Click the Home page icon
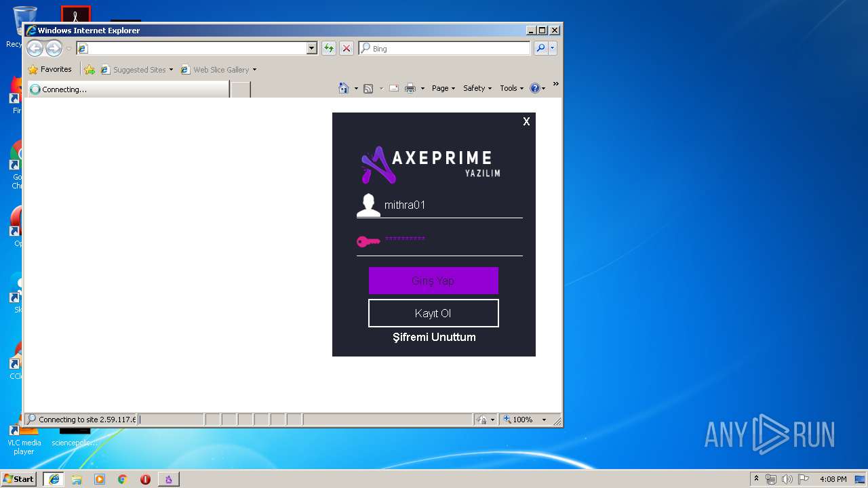 344,88
